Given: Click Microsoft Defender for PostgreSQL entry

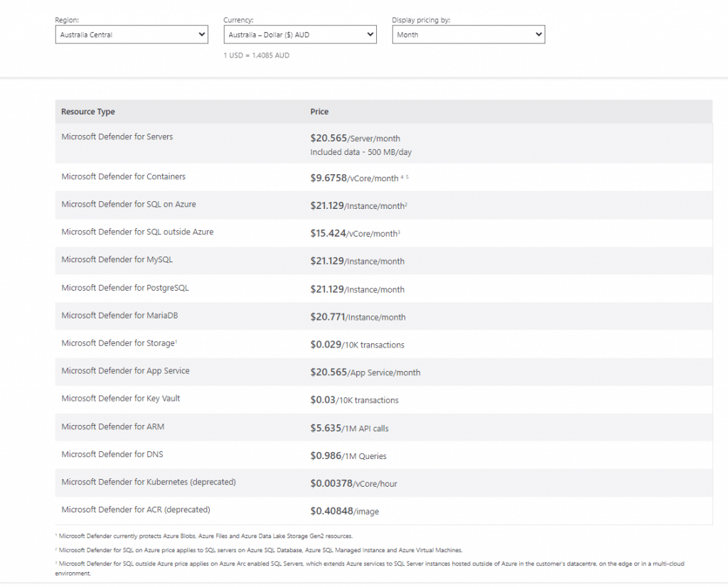Looking at the screenshot, I should tap(125, 288).
